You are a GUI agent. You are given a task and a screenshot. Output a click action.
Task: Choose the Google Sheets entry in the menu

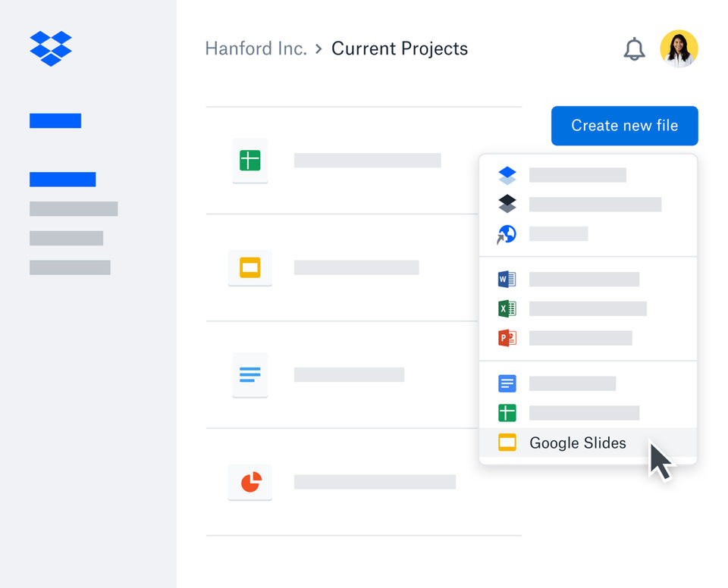pyautogui.click(x=507, y=413)
